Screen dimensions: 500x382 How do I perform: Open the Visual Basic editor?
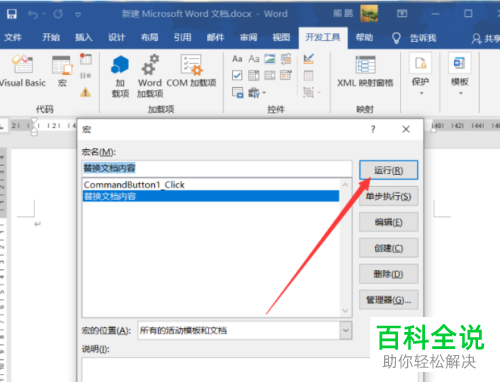tap(23, 71)
